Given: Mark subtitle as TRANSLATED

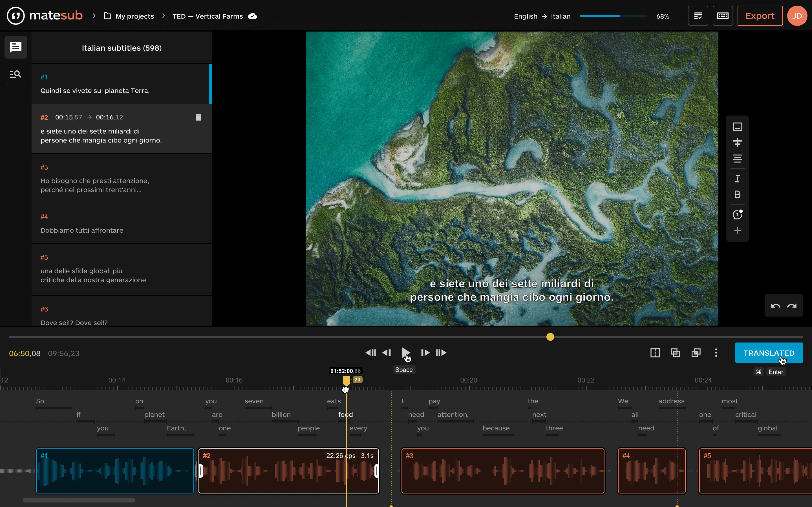Looking at the screenshot, I should [769, 353].
